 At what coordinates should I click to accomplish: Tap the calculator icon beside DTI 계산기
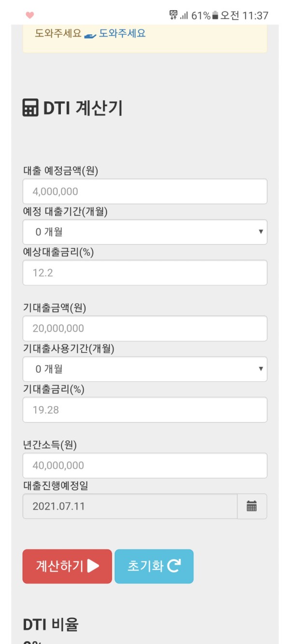click(x=30, y=108)
